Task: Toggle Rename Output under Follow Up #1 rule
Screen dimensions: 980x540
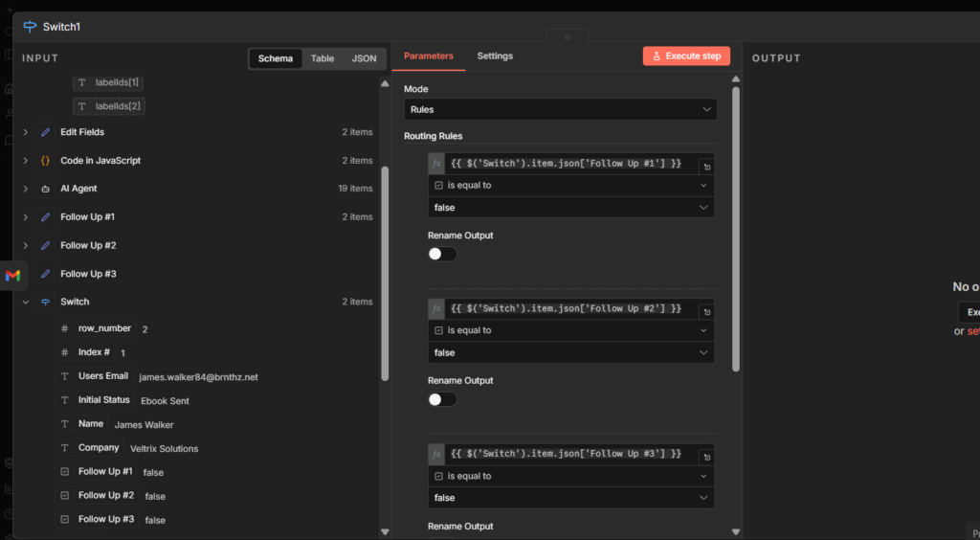Action: 442,254
